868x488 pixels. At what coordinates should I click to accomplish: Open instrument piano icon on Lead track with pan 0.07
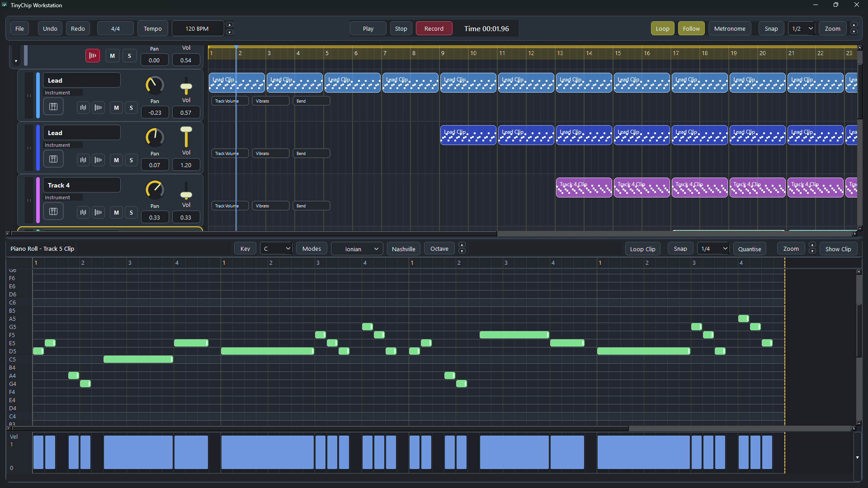click(53, 159)
